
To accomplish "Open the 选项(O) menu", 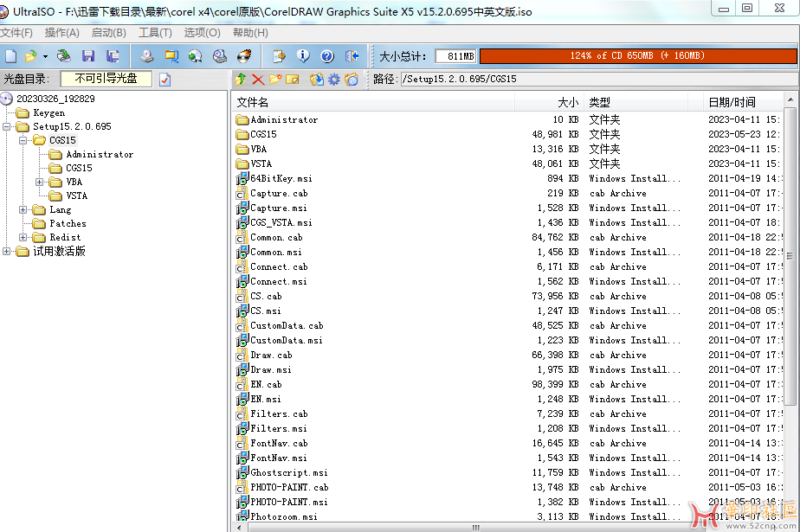I will click(202, 33).
